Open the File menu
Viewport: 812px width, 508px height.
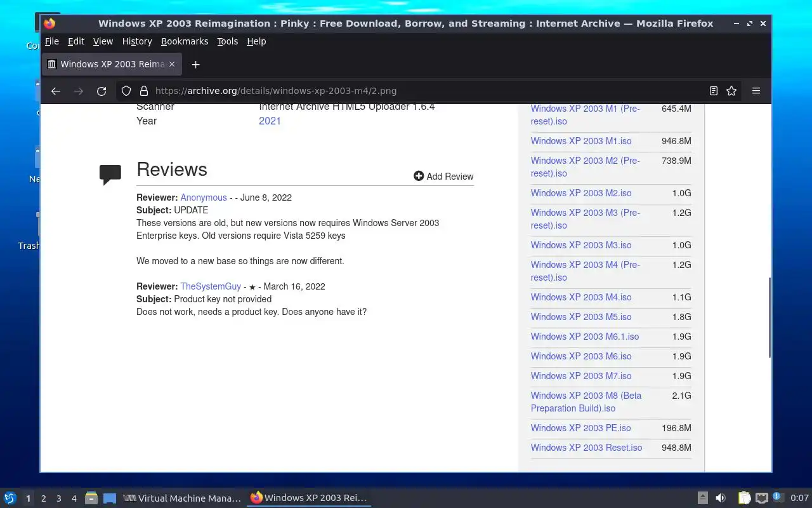(52, 41)
